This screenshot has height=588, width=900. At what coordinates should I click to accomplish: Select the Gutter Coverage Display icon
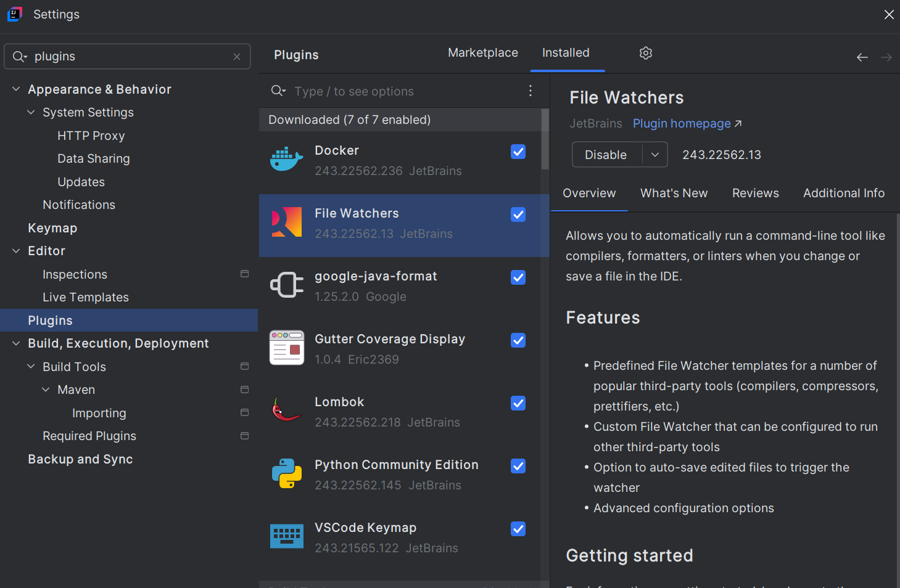(x=286, y=348)
